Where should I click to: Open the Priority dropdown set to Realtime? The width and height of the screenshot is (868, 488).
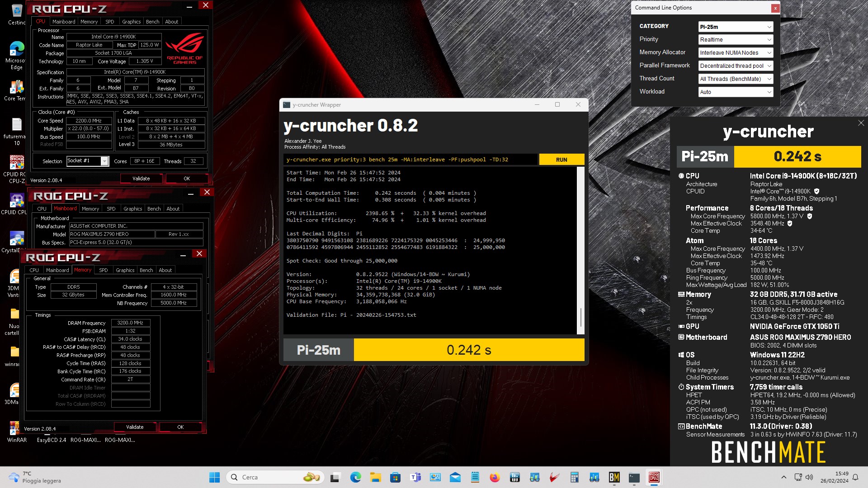[x=736, y=40]
